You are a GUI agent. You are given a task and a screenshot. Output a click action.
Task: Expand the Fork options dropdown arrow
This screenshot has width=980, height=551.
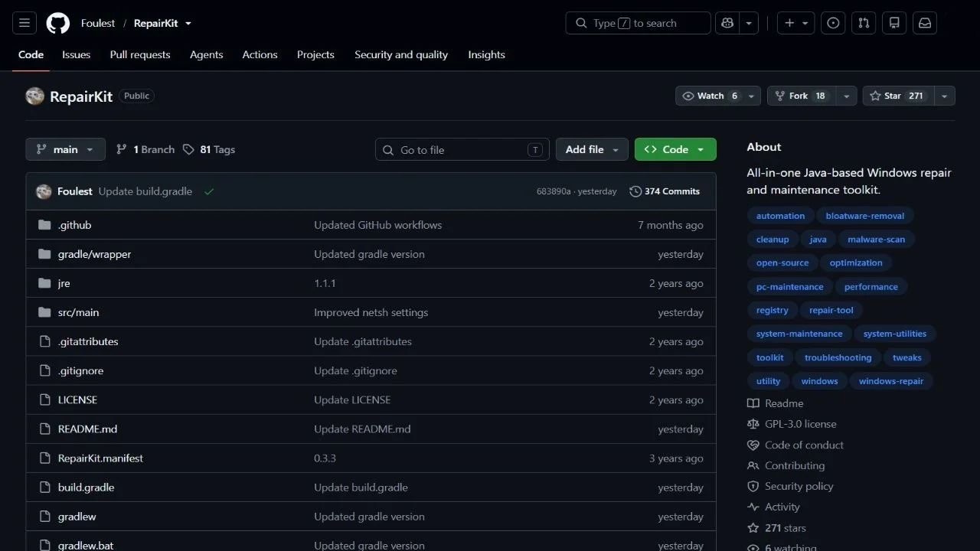847,96
